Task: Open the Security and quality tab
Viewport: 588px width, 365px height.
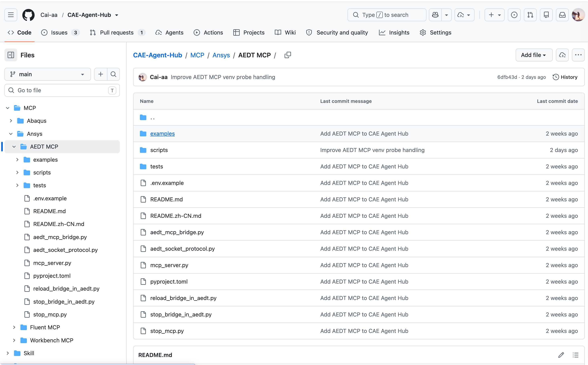Action: [x=337, y=32]
